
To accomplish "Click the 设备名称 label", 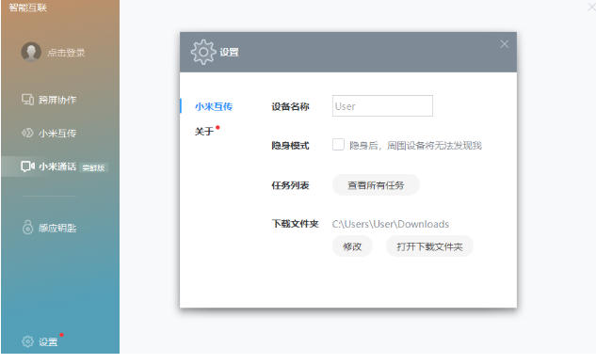I will click(x=290, y=106).
